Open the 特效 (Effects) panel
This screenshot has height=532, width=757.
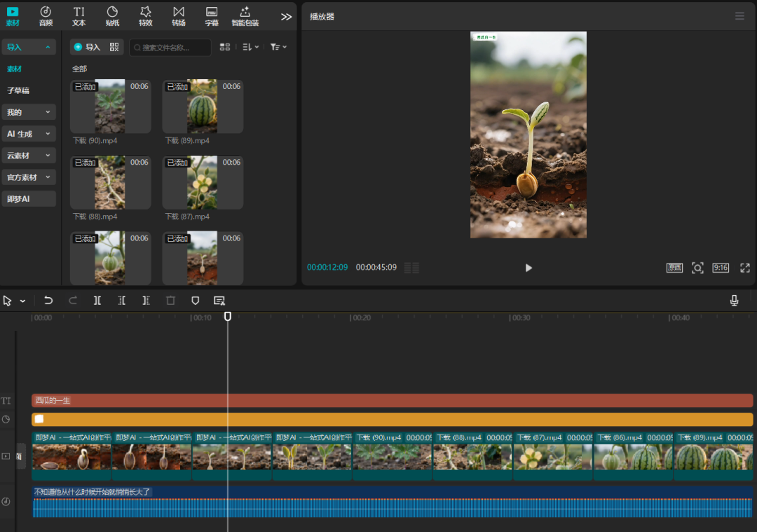[145, 15]
